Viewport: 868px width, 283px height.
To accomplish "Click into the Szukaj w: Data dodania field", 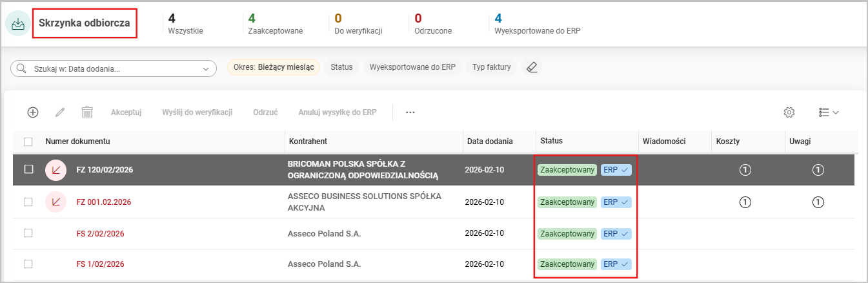I will (x=110, y=68).
